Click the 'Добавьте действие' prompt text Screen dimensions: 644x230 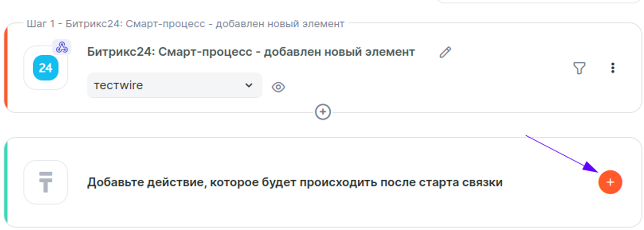[x=295, y=182]
